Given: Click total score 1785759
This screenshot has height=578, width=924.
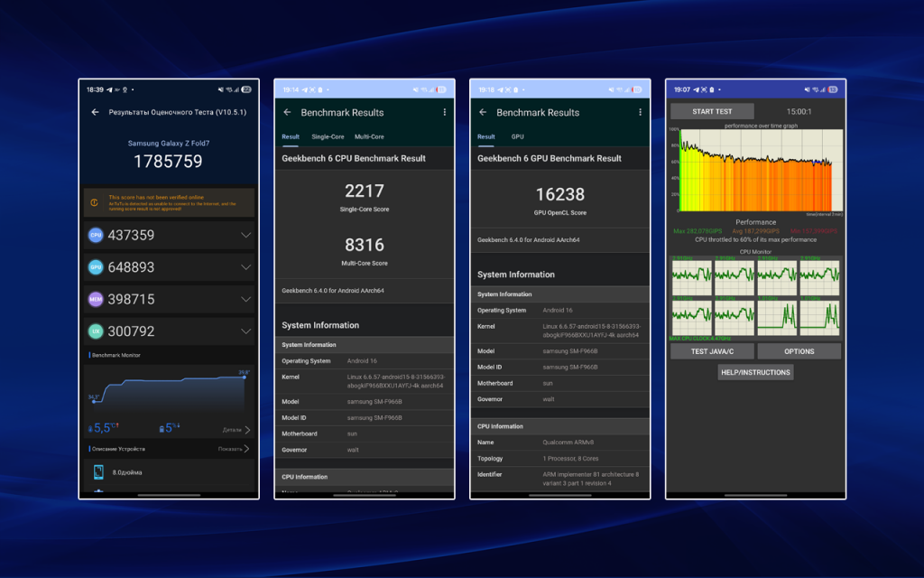Looking at the screenshot, I should pos(168,161).
